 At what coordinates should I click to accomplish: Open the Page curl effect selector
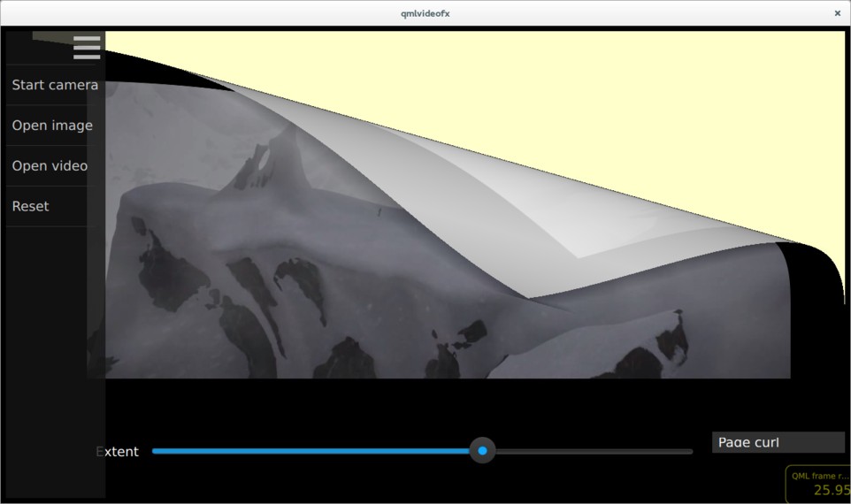[x=778, y=442]
